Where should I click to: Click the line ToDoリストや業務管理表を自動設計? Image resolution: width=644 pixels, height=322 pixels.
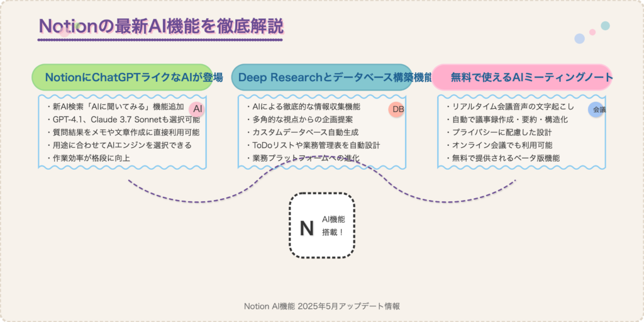coord(313,145)
